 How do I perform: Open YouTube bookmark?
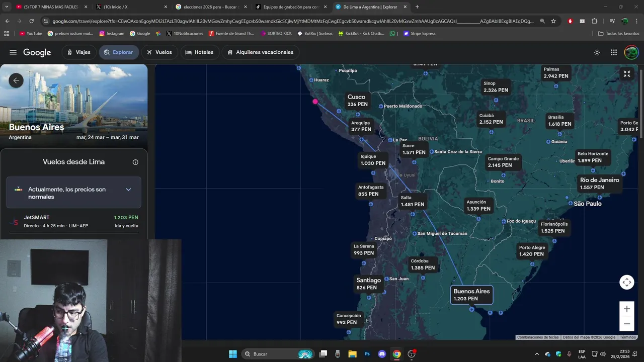click(31, 34)
